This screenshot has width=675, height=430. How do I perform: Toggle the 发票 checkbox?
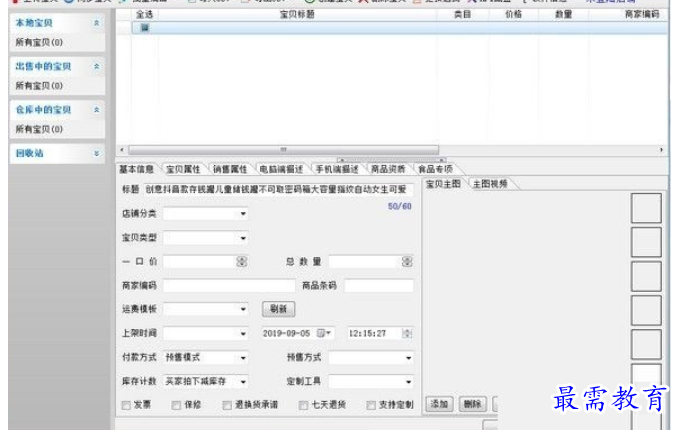click(126, 405)
